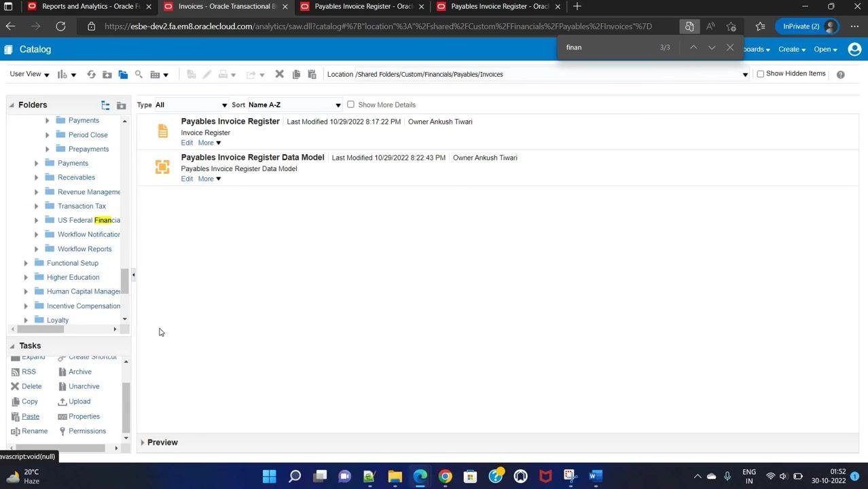Click Upload in the Tasks pane
This screenshot has width=868, height=489.
click(79, 401)
